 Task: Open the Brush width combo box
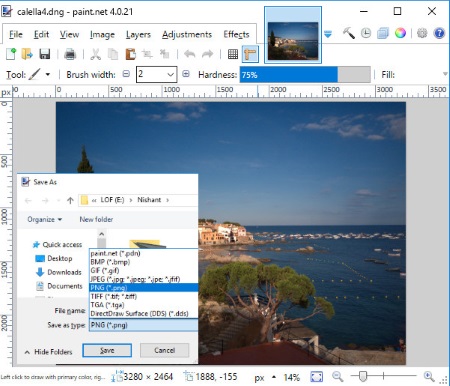[156, 74]
